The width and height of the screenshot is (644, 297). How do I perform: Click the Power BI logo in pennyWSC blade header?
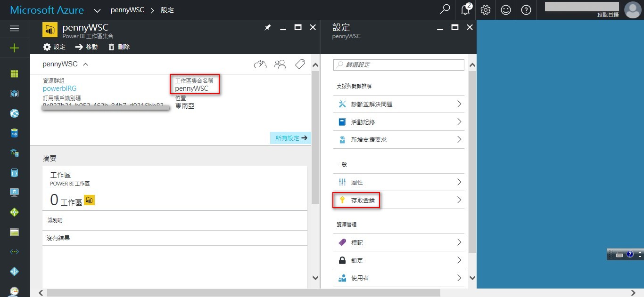point(50,30)
